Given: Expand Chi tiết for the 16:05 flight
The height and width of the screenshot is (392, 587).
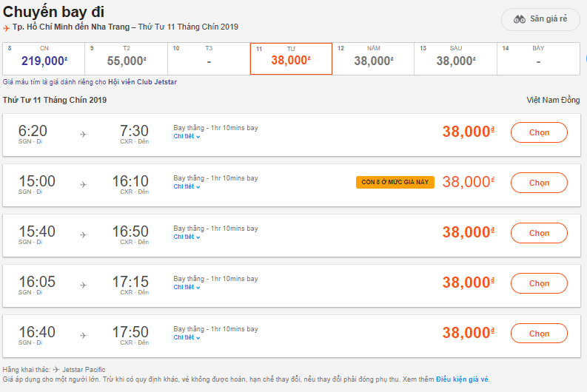Looking at the screenshot, I should tap(187, 287).
